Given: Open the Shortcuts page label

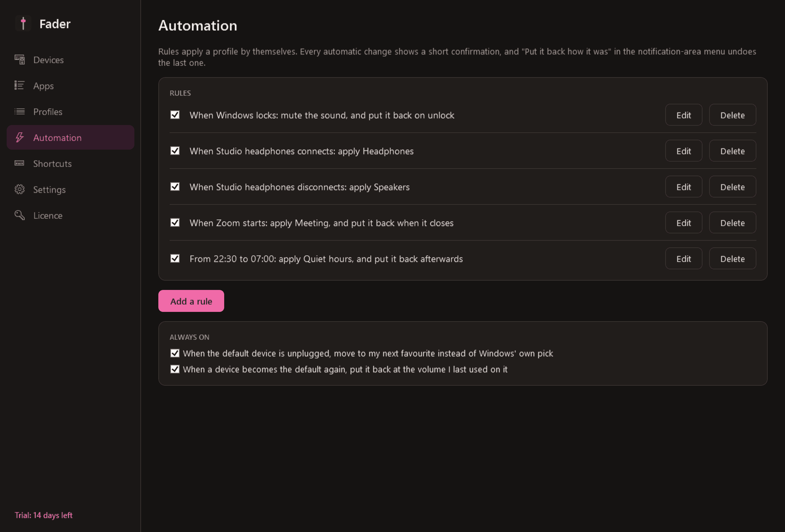Looking at the screenshot, I should click(52, 164).
